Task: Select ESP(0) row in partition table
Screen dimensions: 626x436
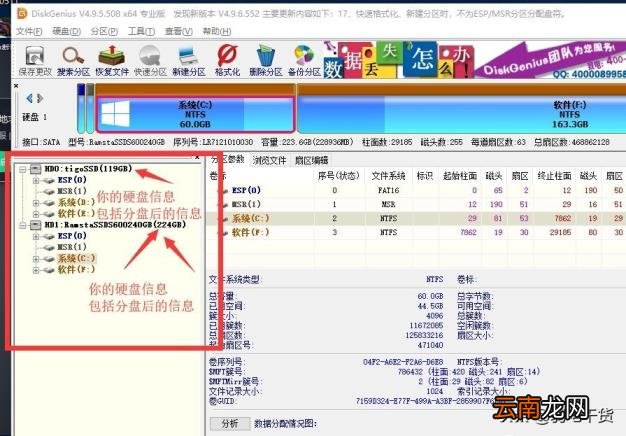Action: click(x=416, y=190)
